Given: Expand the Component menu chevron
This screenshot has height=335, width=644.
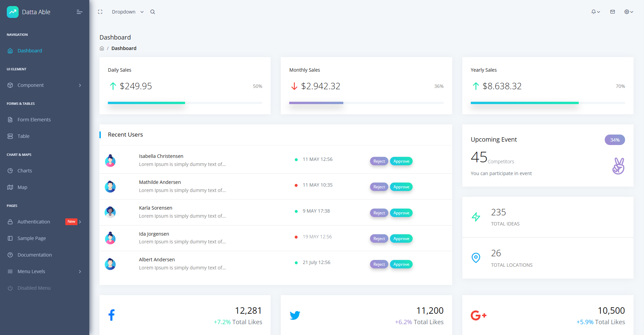Looking at the screenshot, I should pyautogui.click(x=80, y=85).
